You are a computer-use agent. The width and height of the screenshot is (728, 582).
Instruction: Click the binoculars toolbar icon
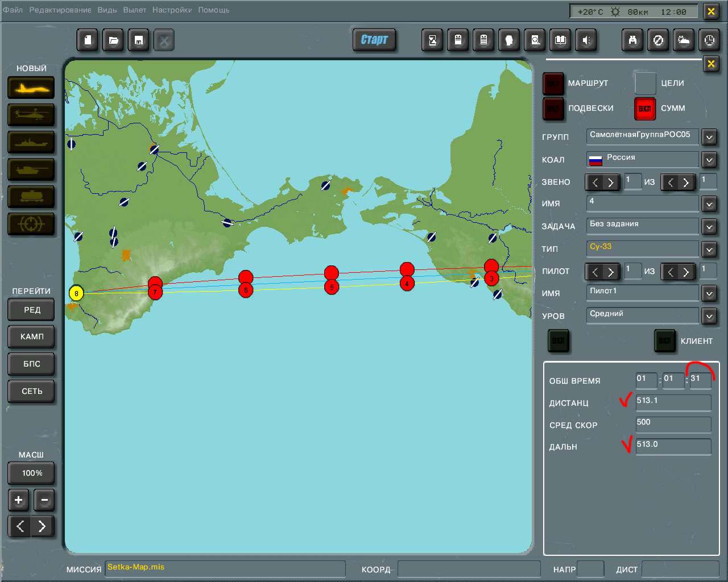tap(632, 40)
